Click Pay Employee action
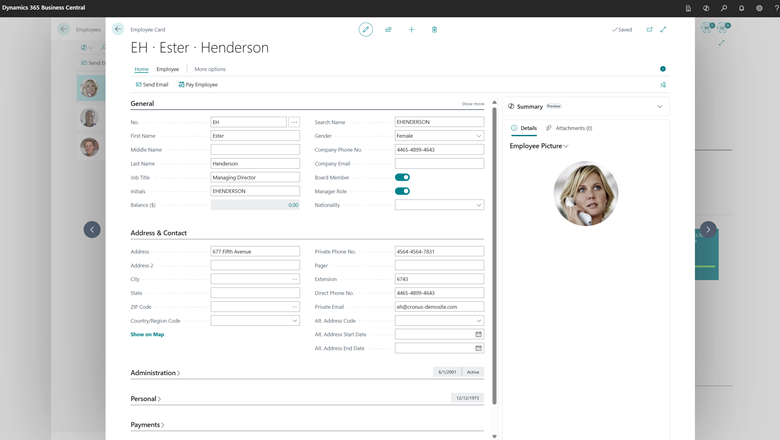This screenshot has height=440, width=780. pos(198,85)
